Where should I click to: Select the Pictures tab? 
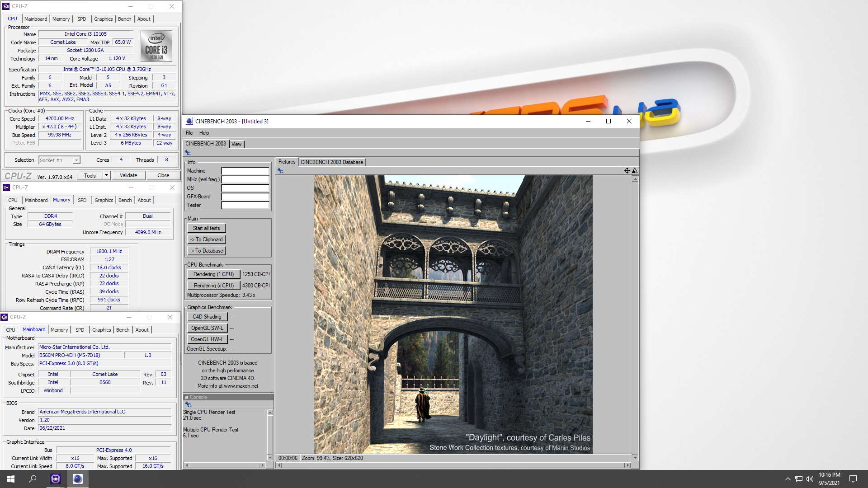click(x=287, y=162)
